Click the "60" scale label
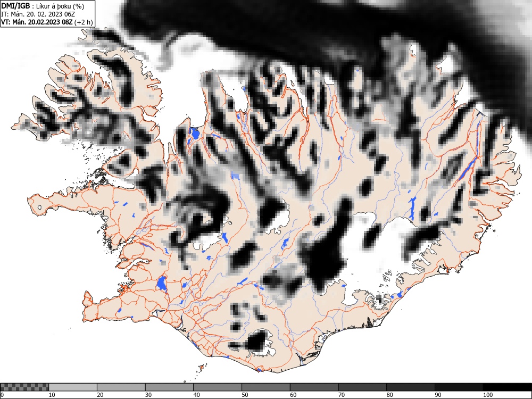The width and height of the screenshot is (532, 399). point(293,395)
